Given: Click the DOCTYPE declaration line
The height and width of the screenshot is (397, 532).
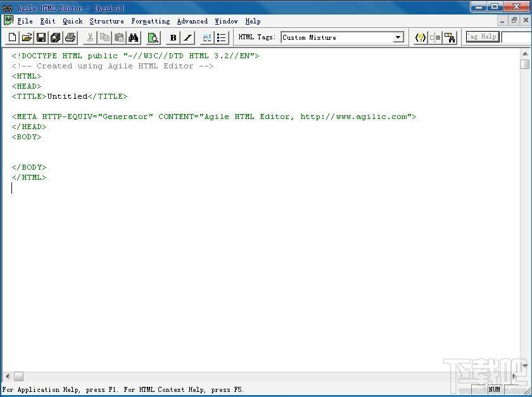Looking at the screenshot, I should tap(136, 56).
